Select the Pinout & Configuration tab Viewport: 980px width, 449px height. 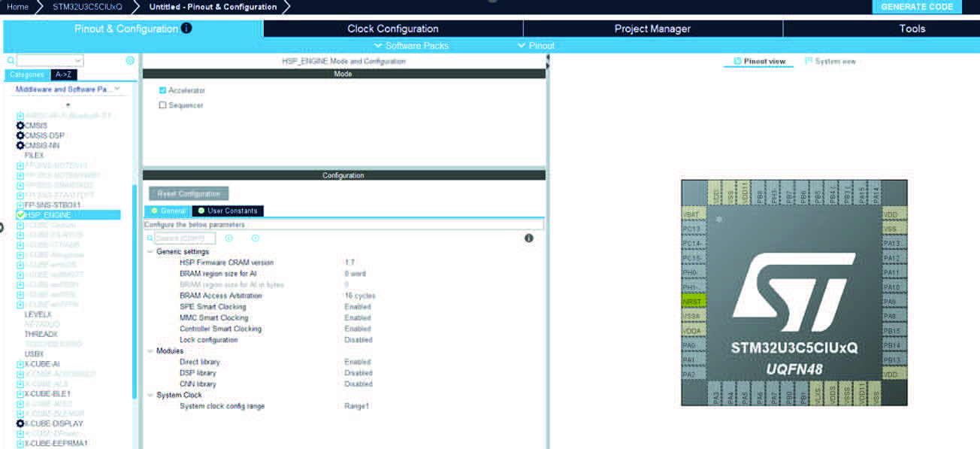(x=132, y=29)
